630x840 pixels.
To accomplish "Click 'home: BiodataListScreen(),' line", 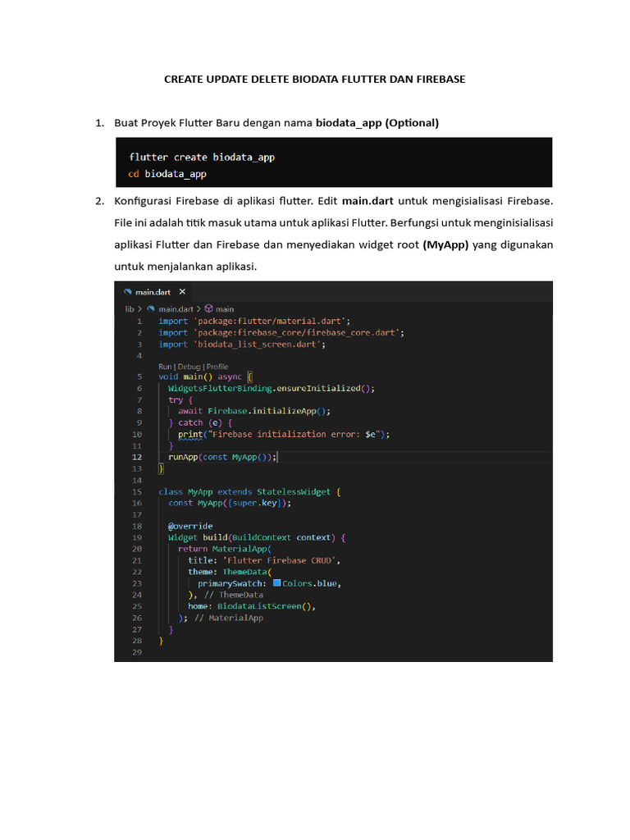I will pyautogui.click(x=252, y=606).
